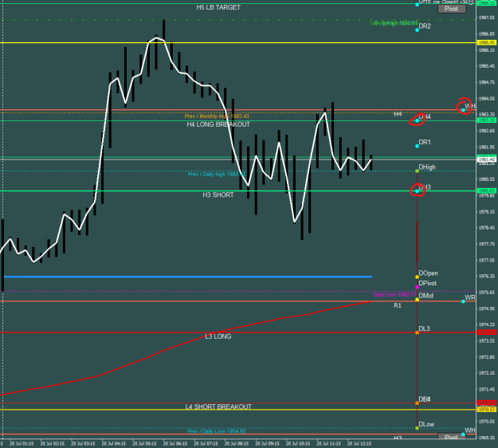
Task: Select the cyan marker dot beside WR
Action: pos(463,301)
